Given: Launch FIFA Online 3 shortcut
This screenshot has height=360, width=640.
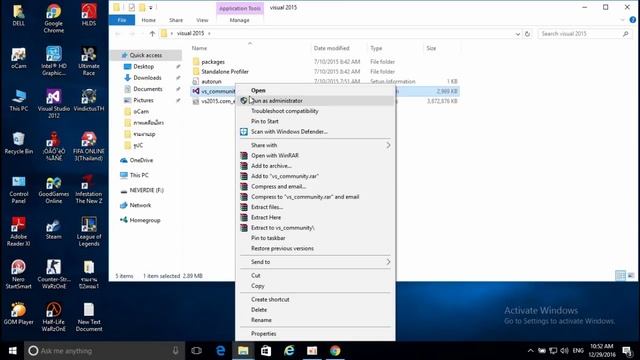Looking at the screenshot, I should (x=89, y=147).
